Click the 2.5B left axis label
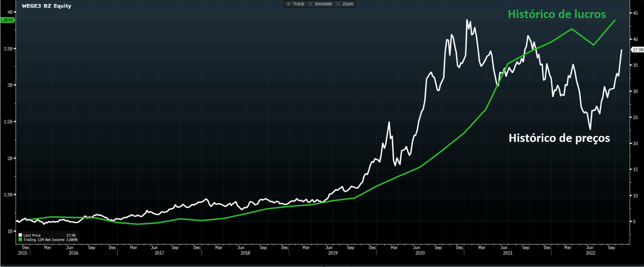This screenshot has height=267, width=644. point(9,122)
